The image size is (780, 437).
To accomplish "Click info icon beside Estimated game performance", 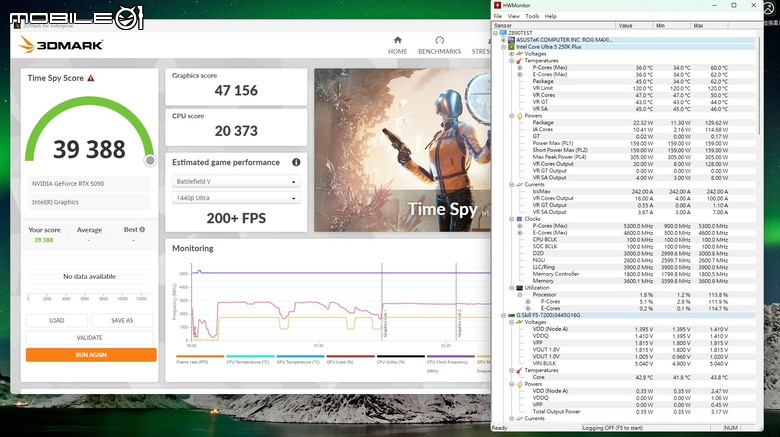I will [x=296, y=162].
